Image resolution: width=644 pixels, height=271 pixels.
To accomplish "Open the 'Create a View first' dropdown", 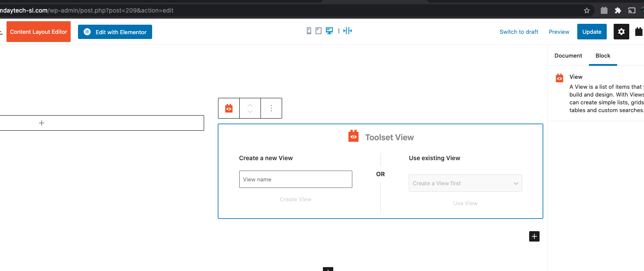I will [465, 183].
